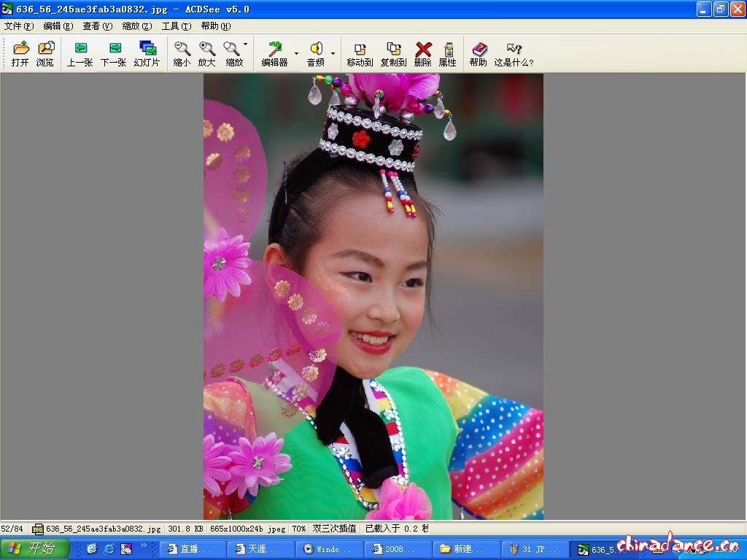Go to previous image with 上一张

pos(80,54)
